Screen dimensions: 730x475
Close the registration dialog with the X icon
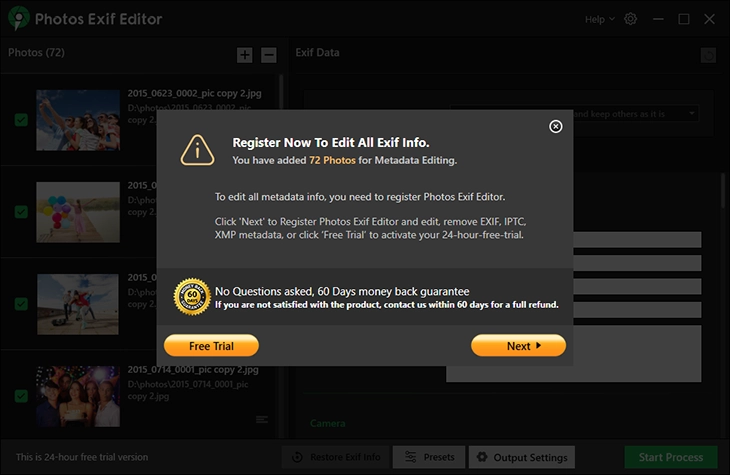(556, 126)
